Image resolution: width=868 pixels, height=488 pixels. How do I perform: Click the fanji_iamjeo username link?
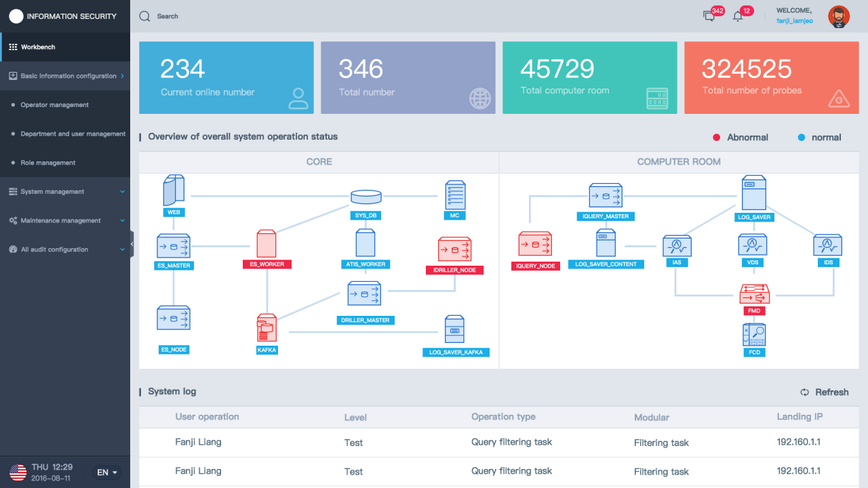(796, 21)
